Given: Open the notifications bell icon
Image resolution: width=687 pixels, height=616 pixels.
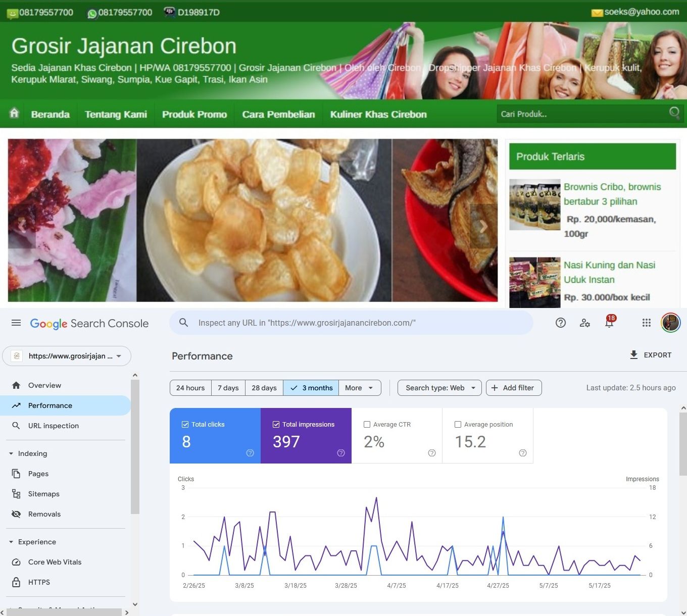Looking at the screenshot, I should tap(609, 323).
